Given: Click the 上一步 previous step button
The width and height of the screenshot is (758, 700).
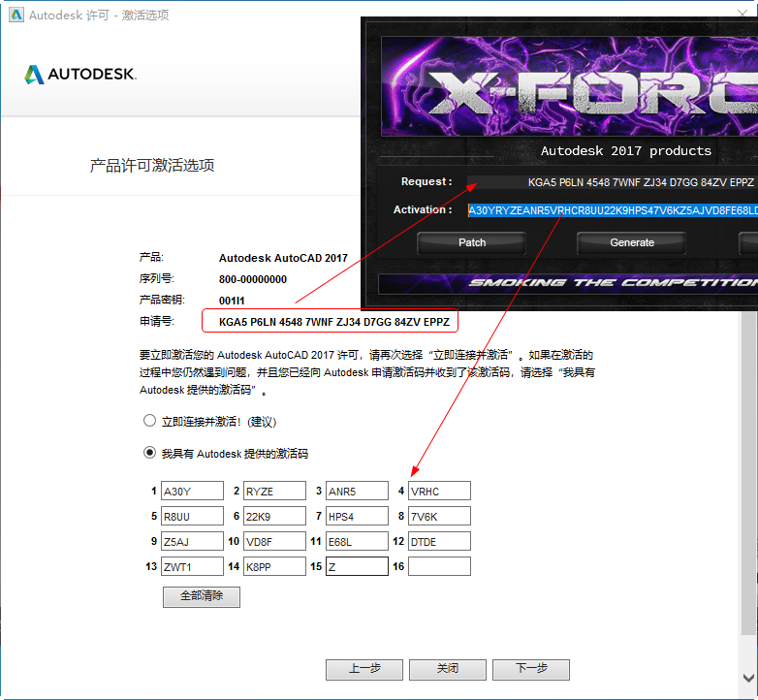Looking at the screenshot, I should (x=364, y=669).
